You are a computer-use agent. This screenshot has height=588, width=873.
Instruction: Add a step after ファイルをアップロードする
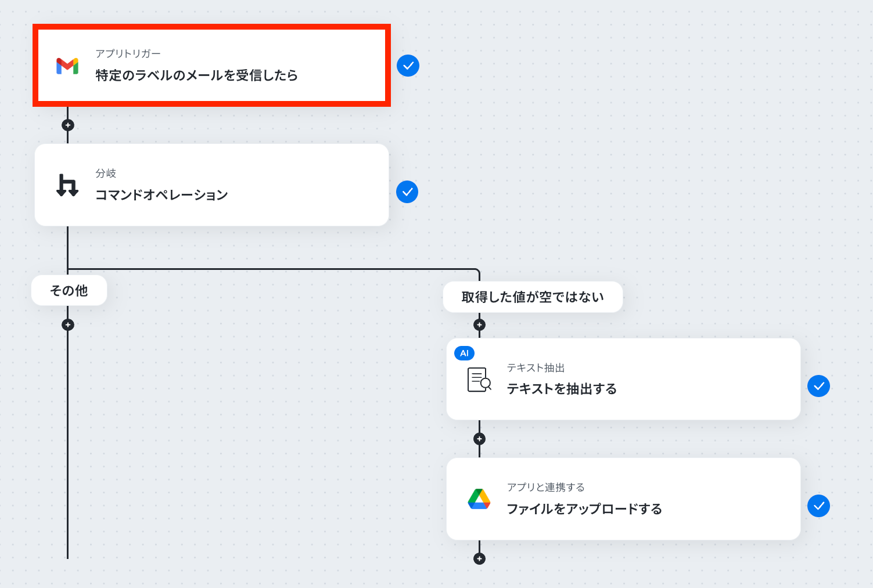click(x=479, y=558)
